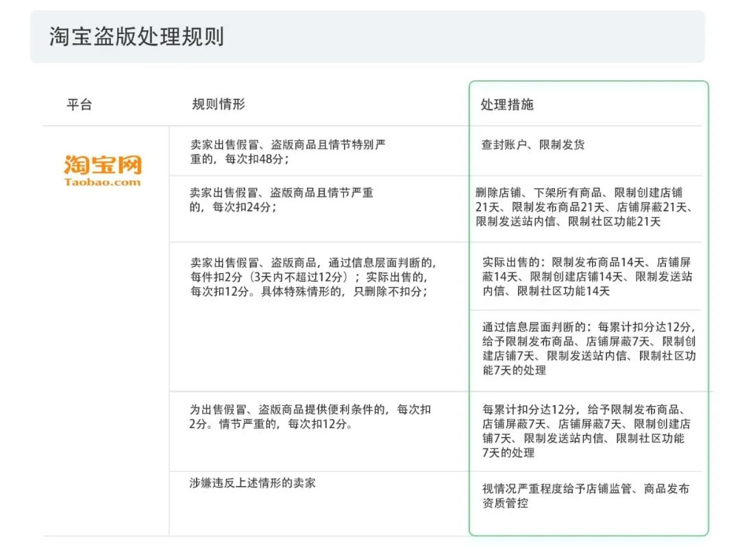The height and width of the screenshot is (560, 740).
Task: Click the measure starting 删除店铺、下架所有商品
Action: click(x=584, y=207)
